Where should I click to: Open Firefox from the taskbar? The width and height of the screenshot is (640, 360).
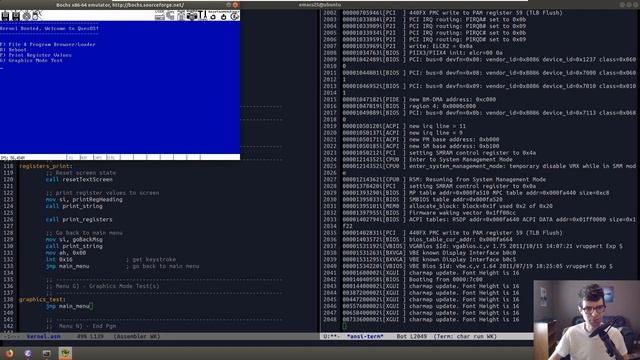coord(9,353)
